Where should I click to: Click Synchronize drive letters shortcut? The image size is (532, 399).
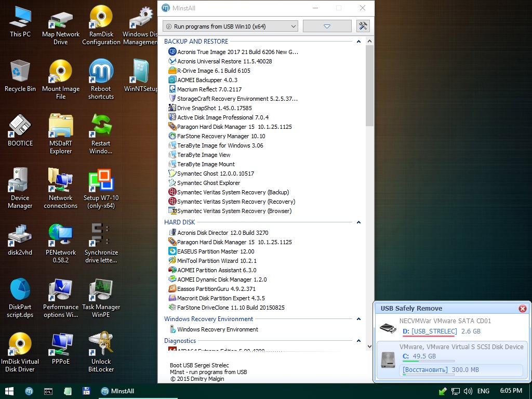[x=101, y=243]
